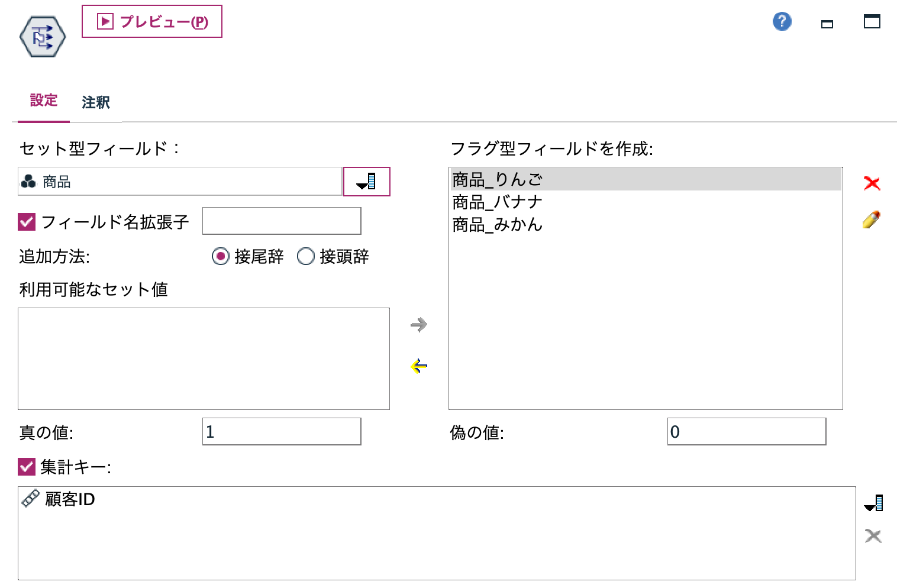Uncheck the フィールド名拡張子 checkbox
This screenshot has width=910, height=588.
[26, 222]
